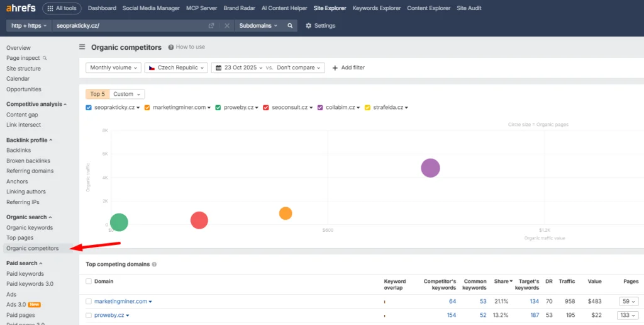Open AI Content Helper in top nav

tap(284, 8)
